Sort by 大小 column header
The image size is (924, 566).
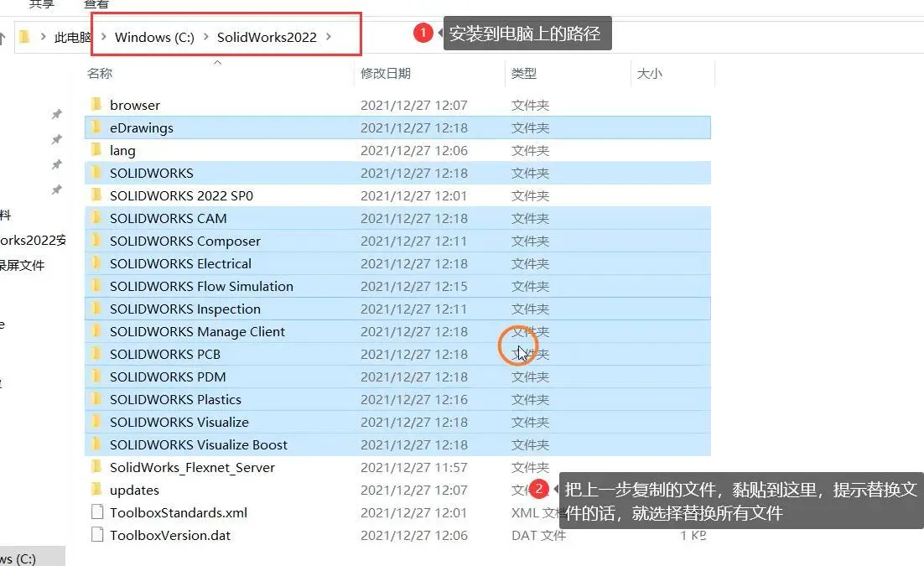(649, 73)
